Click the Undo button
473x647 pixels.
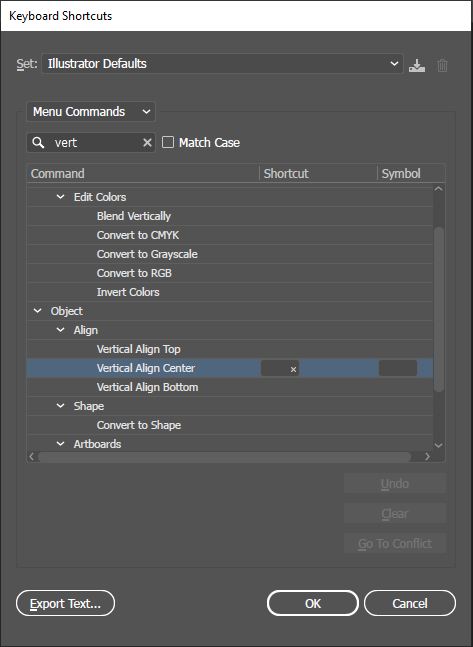395,483
